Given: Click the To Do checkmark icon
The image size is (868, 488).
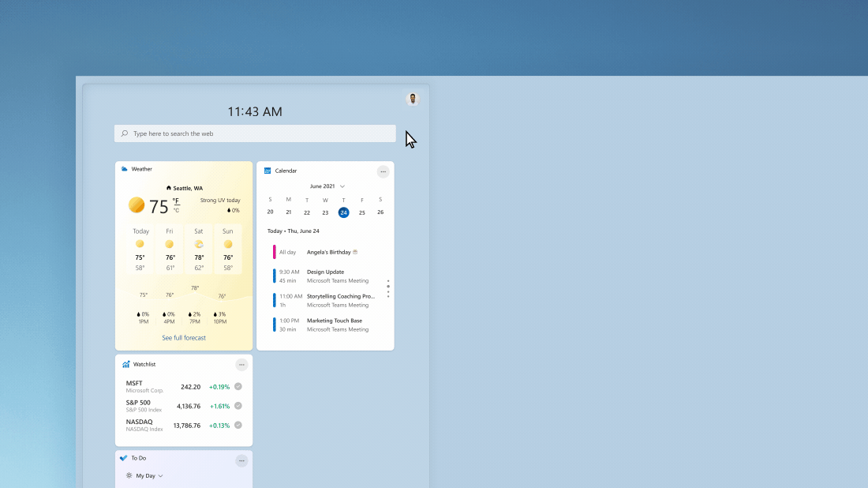Looking at the screenshot, I should pos(124,458).
